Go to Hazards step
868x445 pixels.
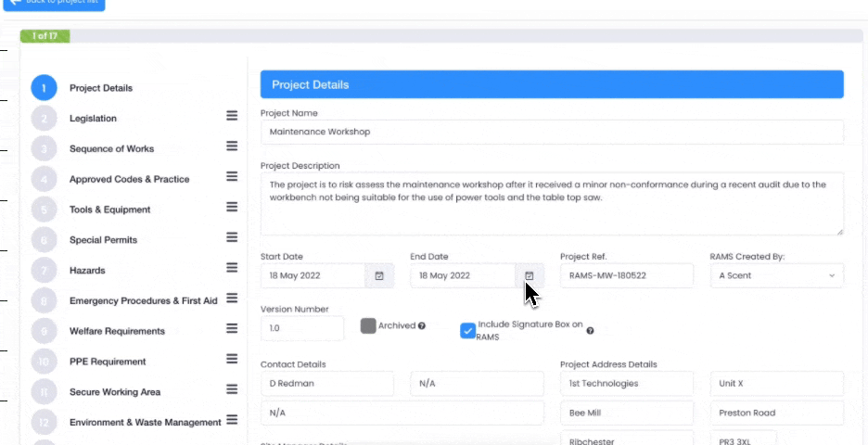click(87, 271)
